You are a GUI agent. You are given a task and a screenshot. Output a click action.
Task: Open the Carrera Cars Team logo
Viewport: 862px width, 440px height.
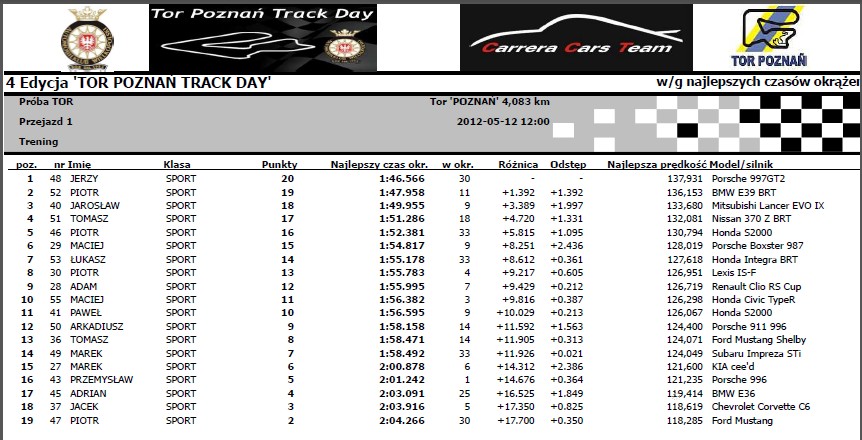click(x=555, y=38)
